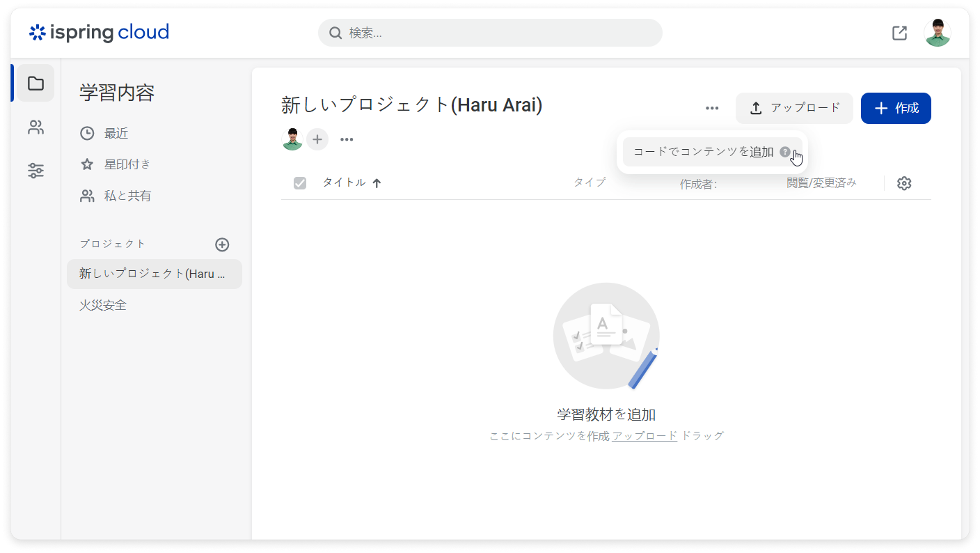Image resolution: width=980 pixels, height=553 pixels.
Task: Click the gear icon for table columns
Action: (x=904, y=183)
